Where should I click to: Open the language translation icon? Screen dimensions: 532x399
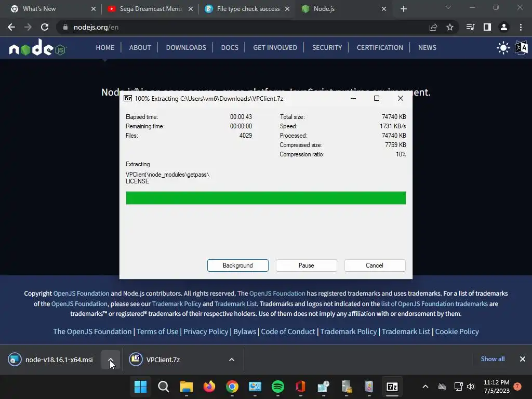pos(522,48)
